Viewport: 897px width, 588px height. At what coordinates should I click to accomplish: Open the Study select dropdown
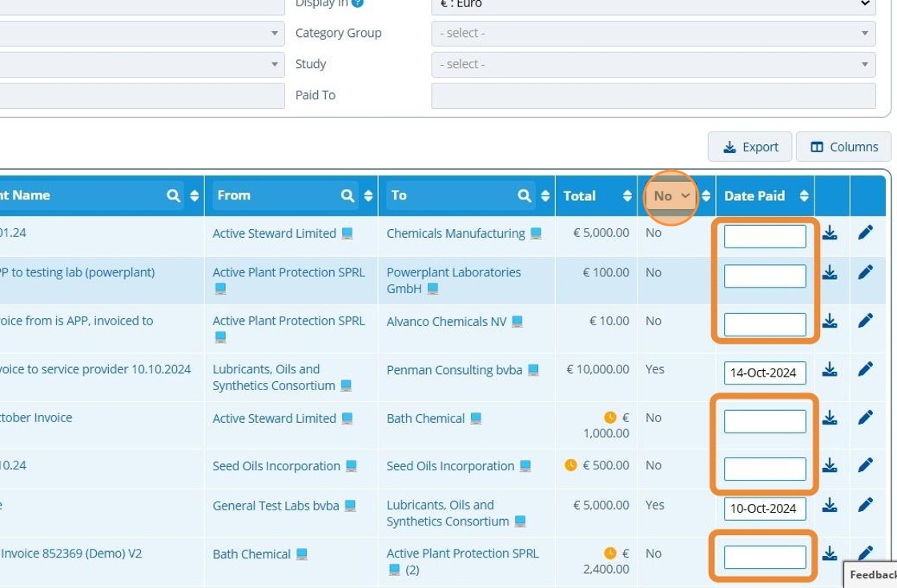pyautogui.click(x=654, y=64)
